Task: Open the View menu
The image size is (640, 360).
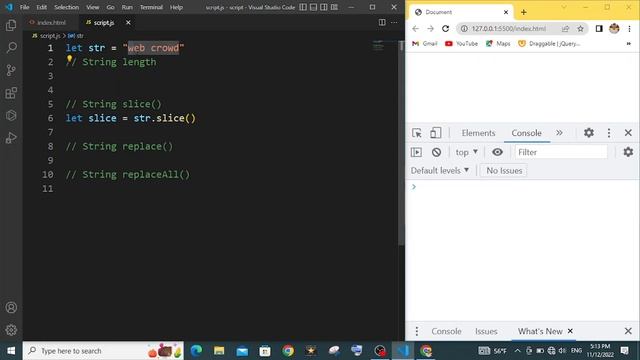Action: [x=93, y=7]
